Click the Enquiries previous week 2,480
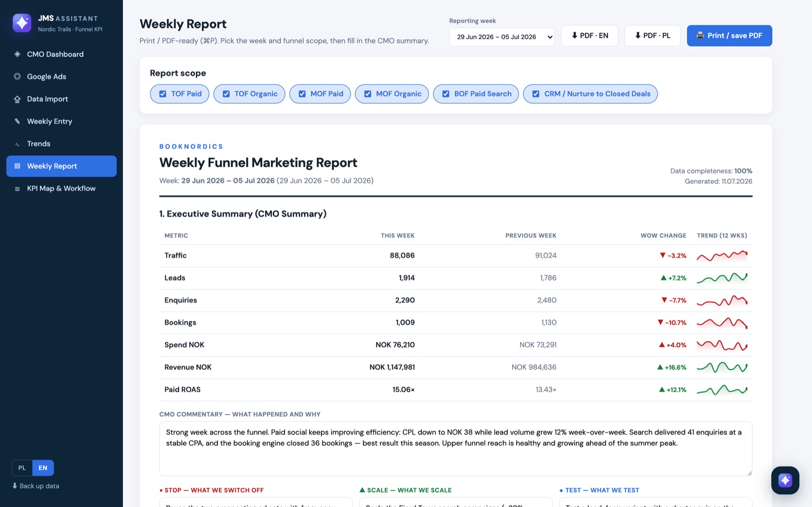Viewport: 812px width, 507px height. 547,300
